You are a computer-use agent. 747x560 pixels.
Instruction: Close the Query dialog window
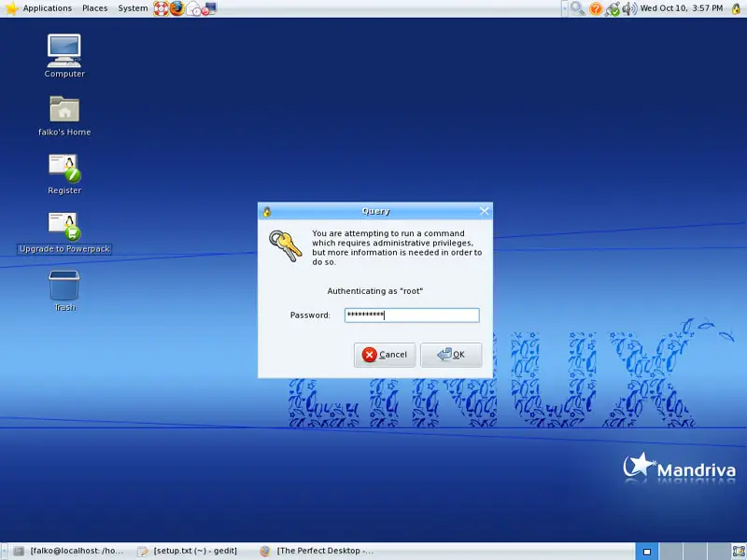pos(484,211)
